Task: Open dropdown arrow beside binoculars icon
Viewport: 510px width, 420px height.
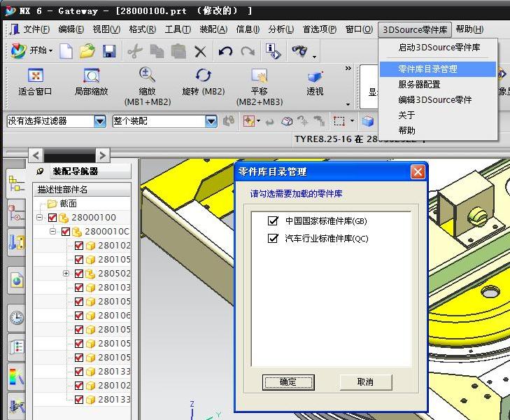Action: [x=314, y=57]
